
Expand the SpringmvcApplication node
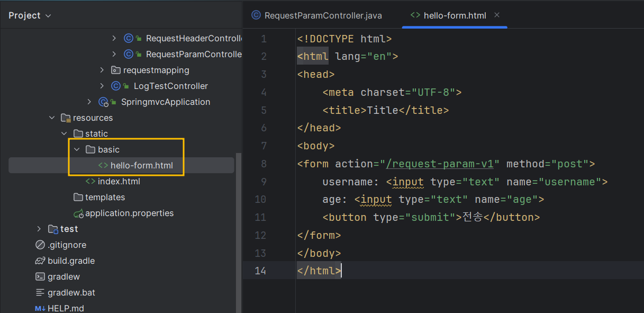(x=89, y=102)
